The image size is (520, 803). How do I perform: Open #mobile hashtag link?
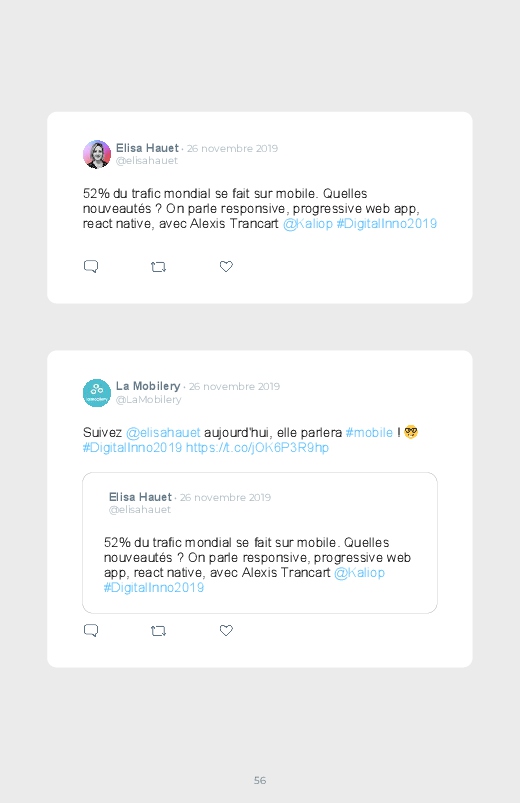[x=369, y=433]
